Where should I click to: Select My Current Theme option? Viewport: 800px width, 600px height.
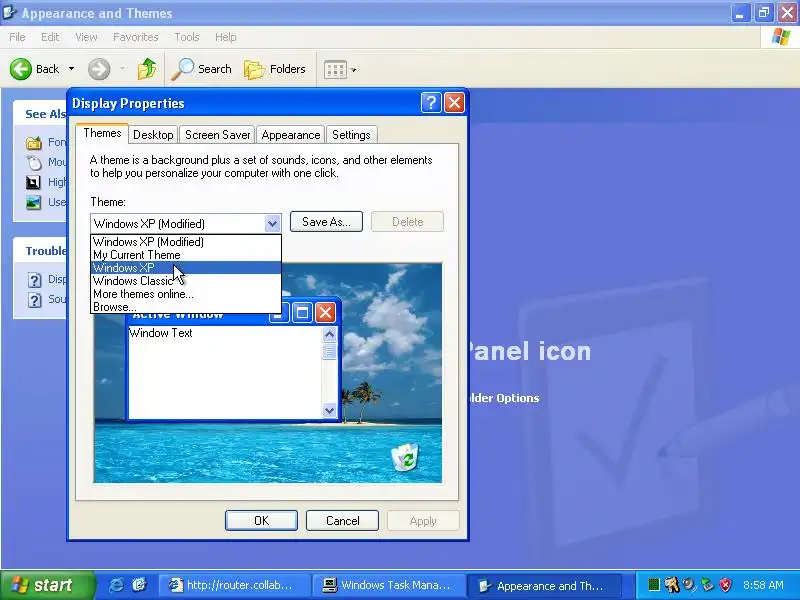tap(186, 255)
